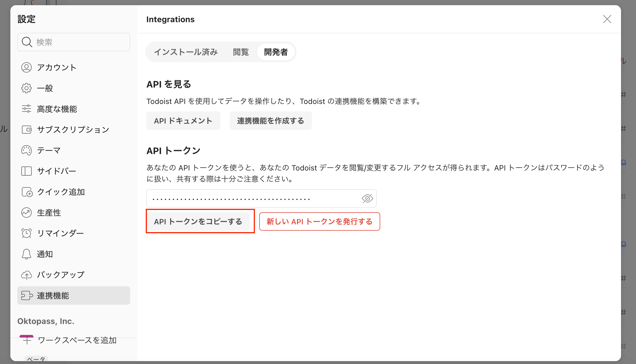
Task: Open the アカウント settings via its person icon
Action: tap(26, 67)
